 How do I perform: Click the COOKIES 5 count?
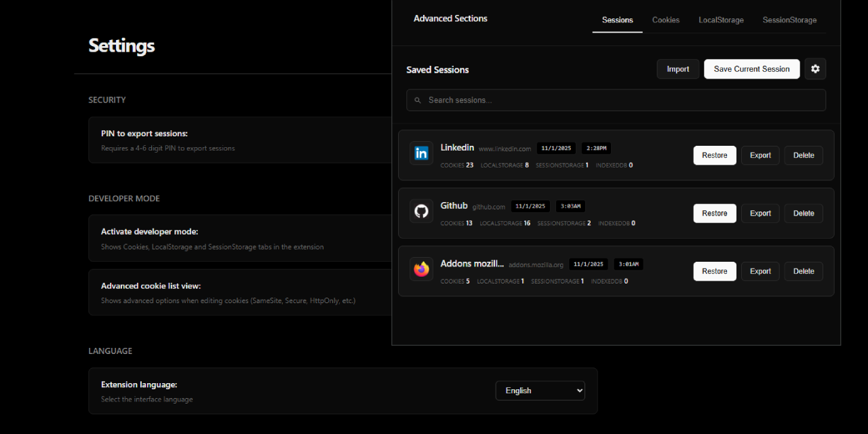[x=455, y=281]
